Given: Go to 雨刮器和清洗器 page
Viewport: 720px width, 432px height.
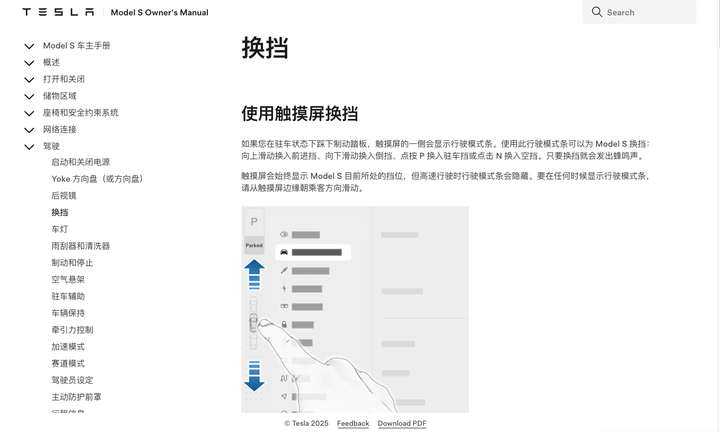Looking at the screenshot, I should 81,246.
